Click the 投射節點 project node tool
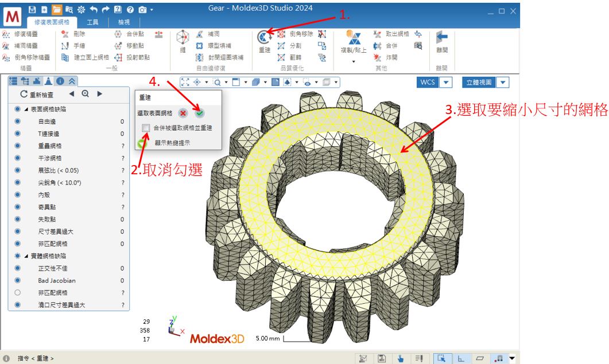Image resolution: width=609 pixels, height=364 pixels. 133,57
